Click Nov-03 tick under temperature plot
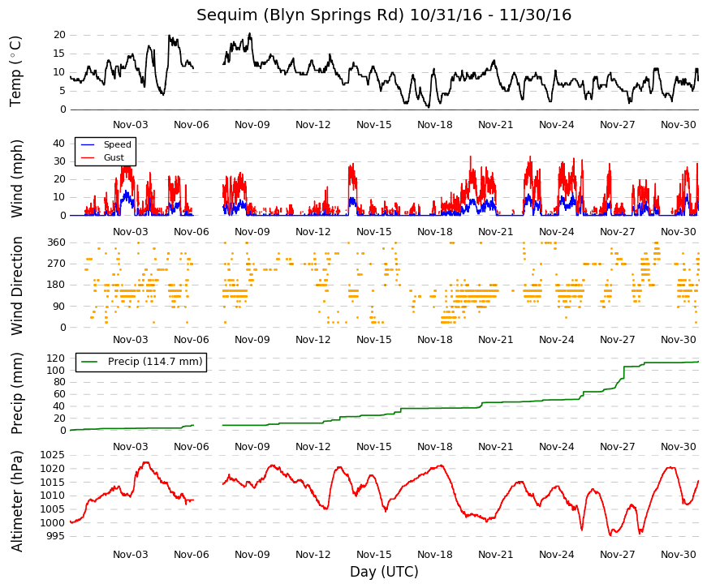 click(x=131, y=125)
